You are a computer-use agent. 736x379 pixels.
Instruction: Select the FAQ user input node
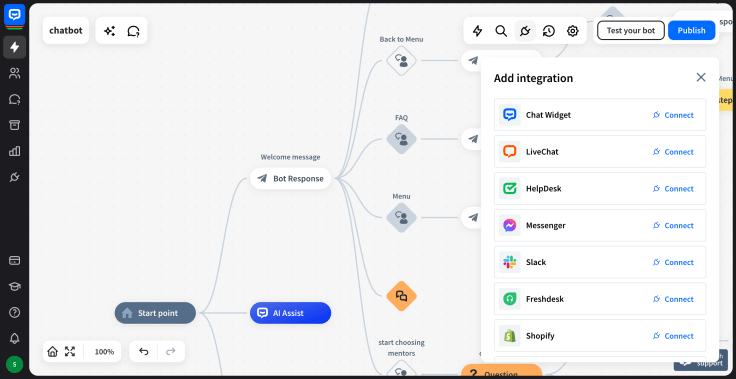point(401,139)
